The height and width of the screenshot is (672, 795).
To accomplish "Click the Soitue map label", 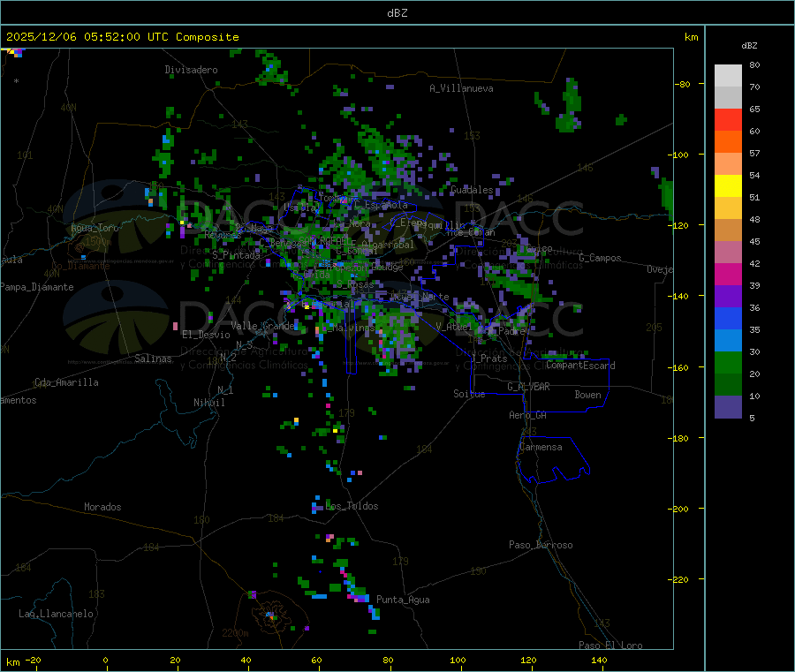I will [x=469, y=394].
